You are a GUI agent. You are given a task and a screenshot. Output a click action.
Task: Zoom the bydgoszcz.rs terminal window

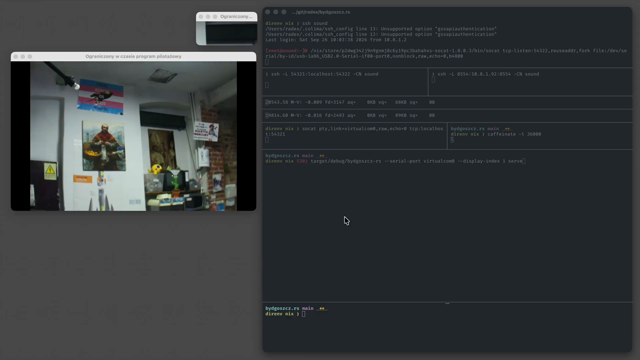click(x=284, y=12)
